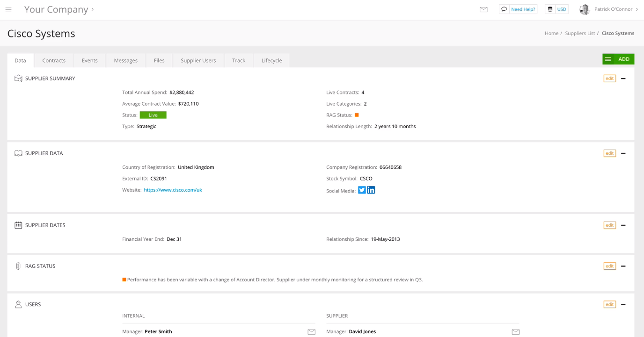Go to Home breadcrumb
Screen dimensions: 644x337
(x=551, y=33)
